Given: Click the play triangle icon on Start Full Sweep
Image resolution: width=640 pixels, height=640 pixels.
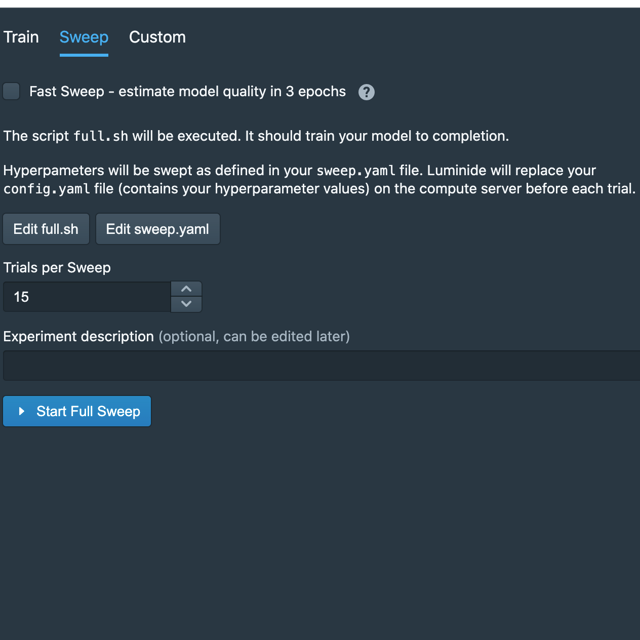Looking at the screenshot, I should pyautogui.click(x=22, y=411).
